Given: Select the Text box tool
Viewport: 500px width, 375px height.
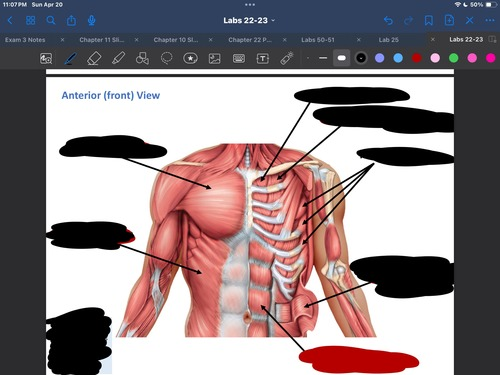Looking at the screenshot, I should tap(263, 59).
